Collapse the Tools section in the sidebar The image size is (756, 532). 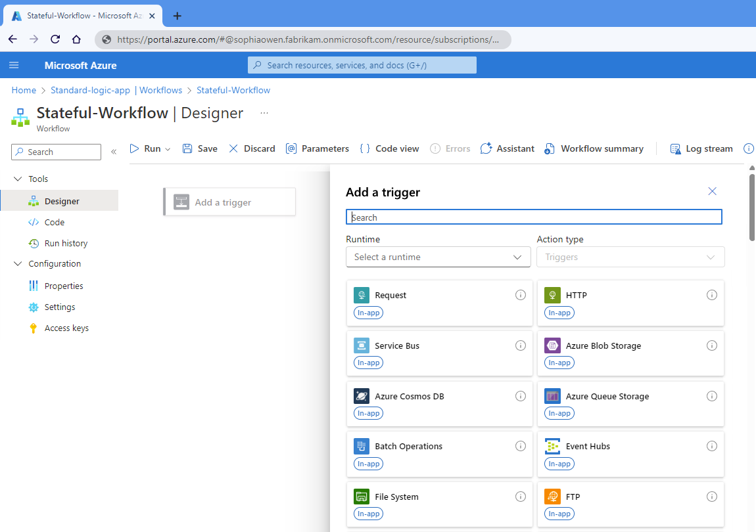18,179
